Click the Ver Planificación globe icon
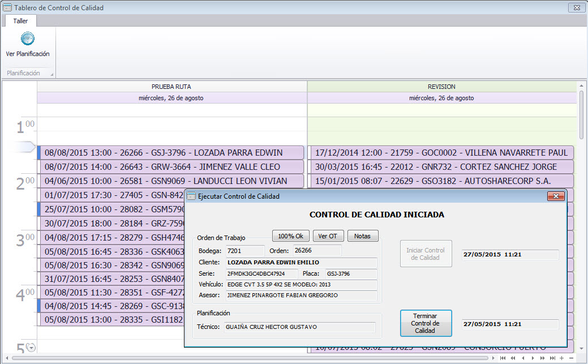Viewport: 588px width, 364px height. coord(28,39)
